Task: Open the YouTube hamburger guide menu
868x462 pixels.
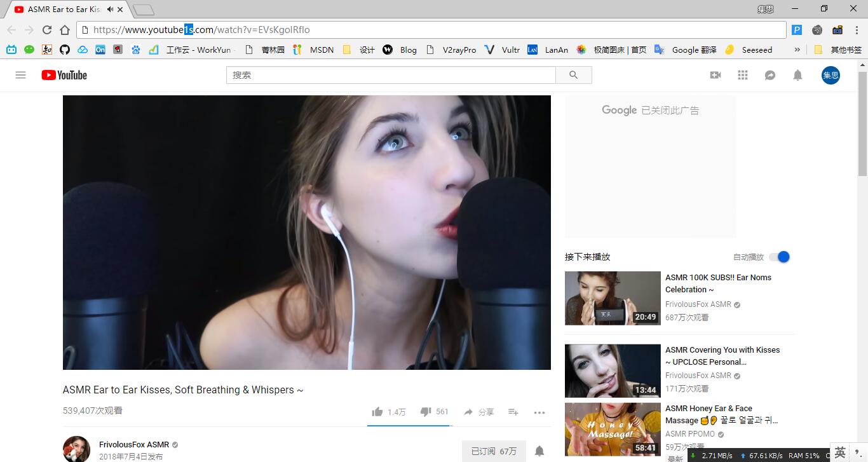Action: pyautogui.click(x=20, y=75)
